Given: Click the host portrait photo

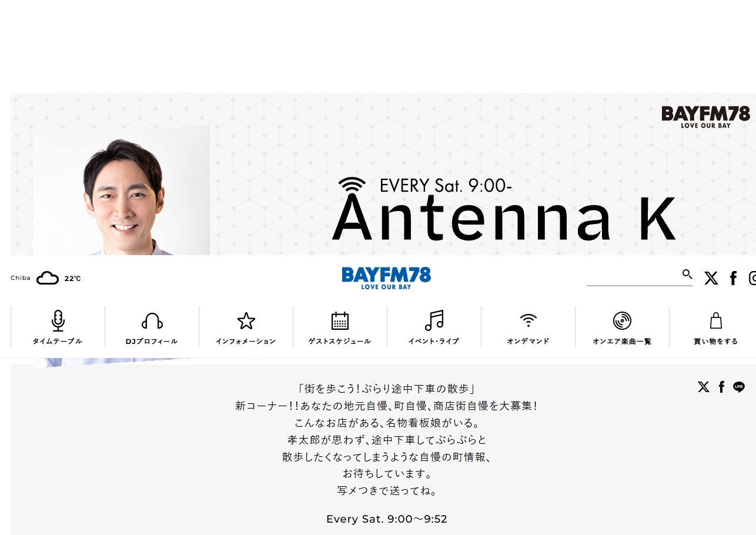Looking at the screenshot, I should pos(121,190).
